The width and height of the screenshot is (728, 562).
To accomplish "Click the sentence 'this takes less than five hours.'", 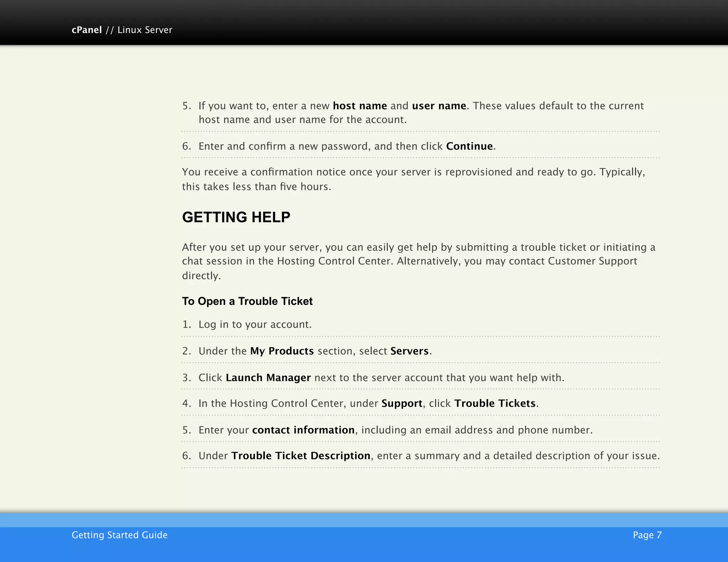I will (x=257, y=187).
